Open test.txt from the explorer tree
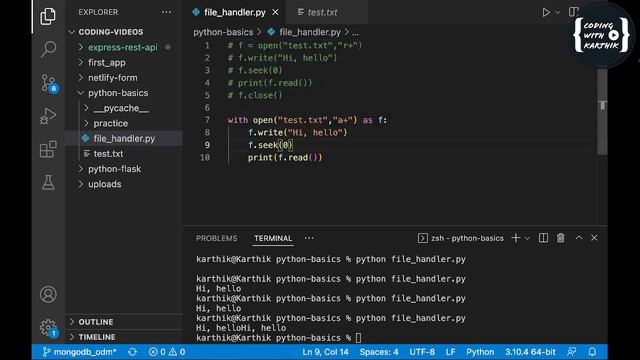640x360 pixels. 108,153
